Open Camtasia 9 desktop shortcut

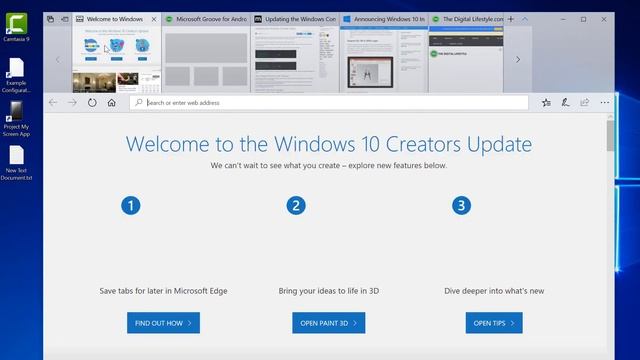pyautogui.click(x=16, y=27)
